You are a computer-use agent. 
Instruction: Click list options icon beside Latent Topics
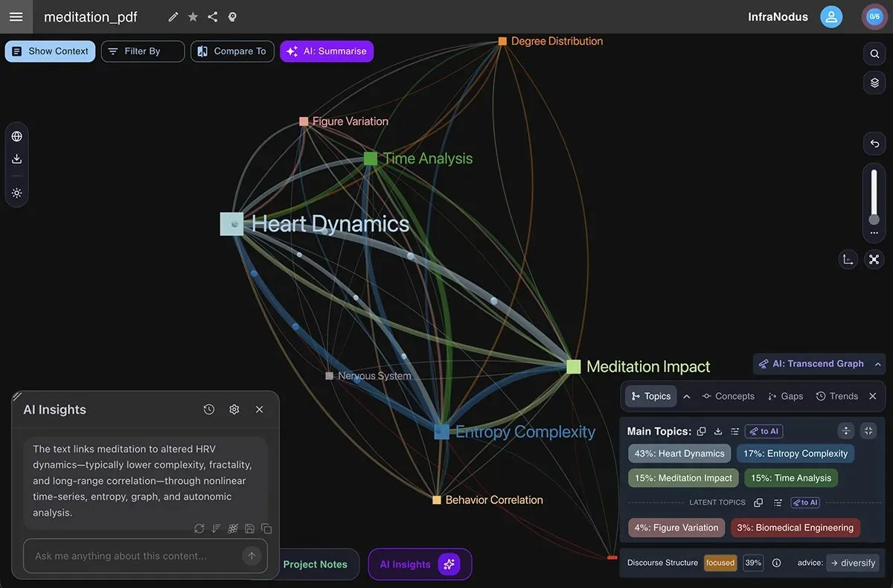[778, 502]
